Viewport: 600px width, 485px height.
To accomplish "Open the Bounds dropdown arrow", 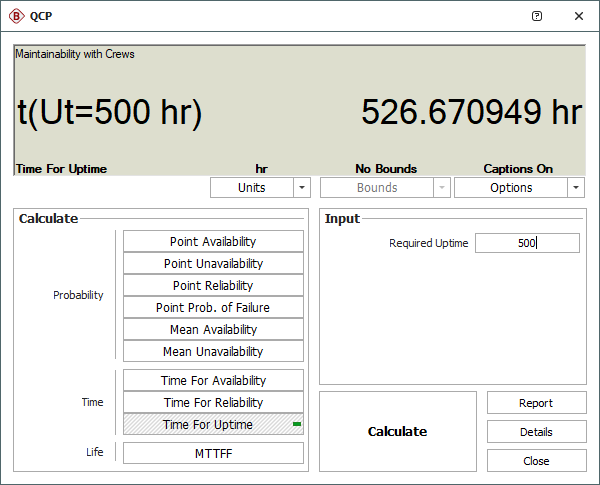I will click(x=442, y=188).
